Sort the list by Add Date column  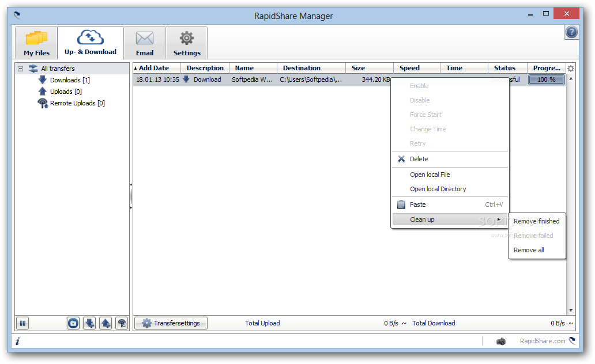pos(156,68)
